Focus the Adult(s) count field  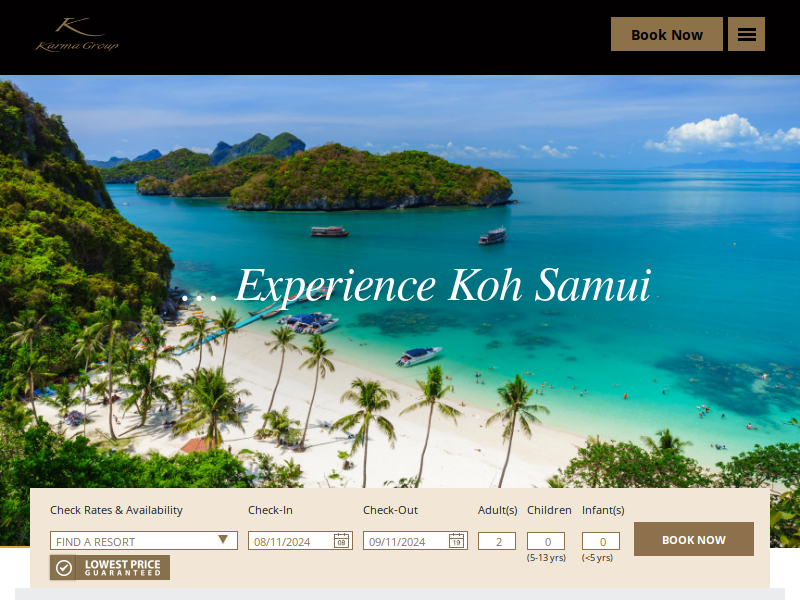(x=497, y=541)
